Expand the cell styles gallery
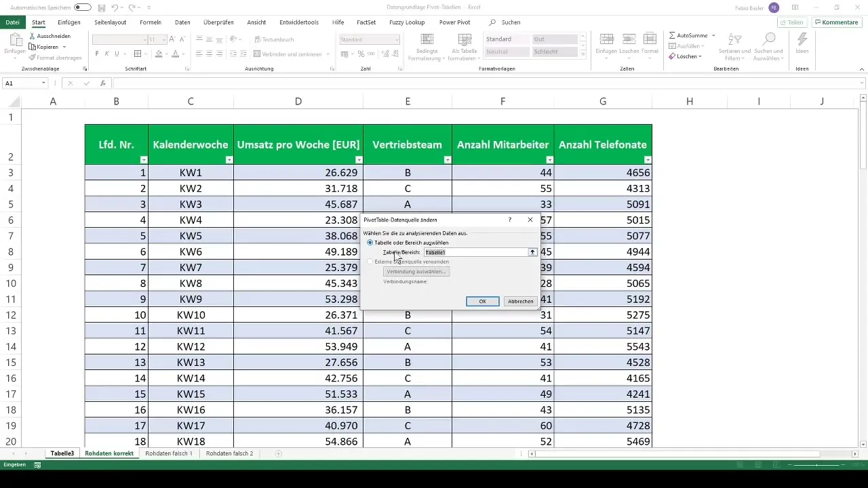Image resolution: width=868 pixels, height=488 pixels. (583, 53)
